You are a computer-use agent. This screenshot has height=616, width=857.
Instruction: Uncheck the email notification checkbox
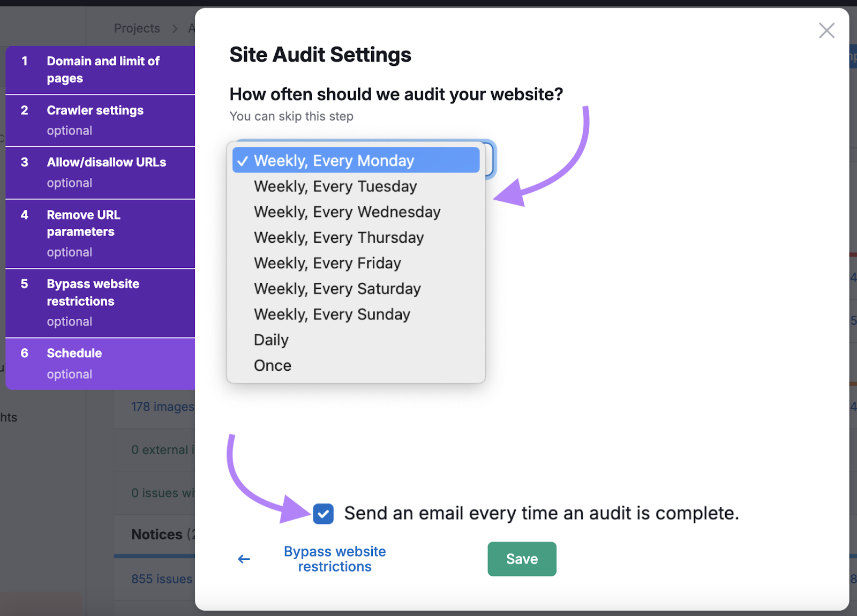point(323,513)
